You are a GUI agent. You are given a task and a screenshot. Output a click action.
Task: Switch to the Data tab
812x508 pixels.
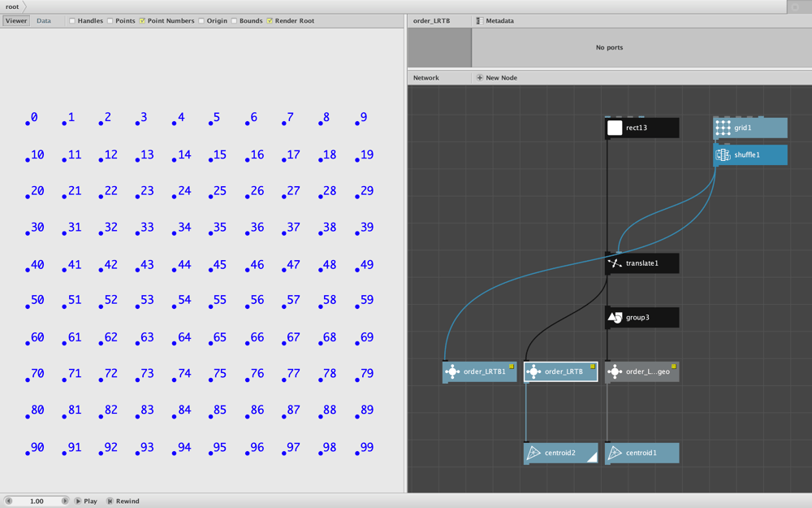pyautogui.click(x=44, y=21)
